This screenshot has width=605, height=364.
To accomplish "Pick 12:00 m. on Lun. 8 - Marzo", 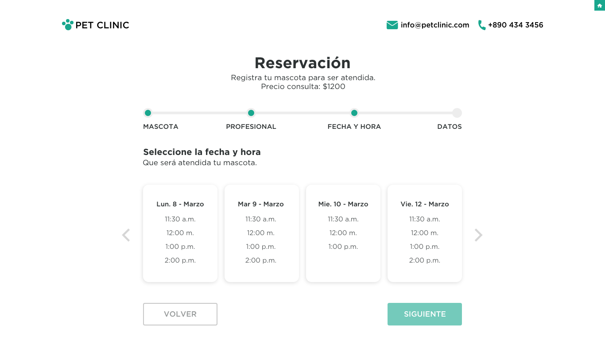I will click(180, 233).
